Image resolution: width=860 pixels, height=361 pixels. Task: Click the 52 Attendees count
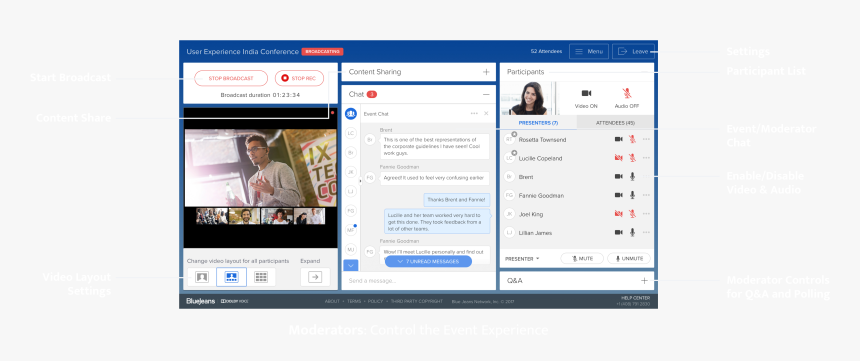click(x=546, y=51)
